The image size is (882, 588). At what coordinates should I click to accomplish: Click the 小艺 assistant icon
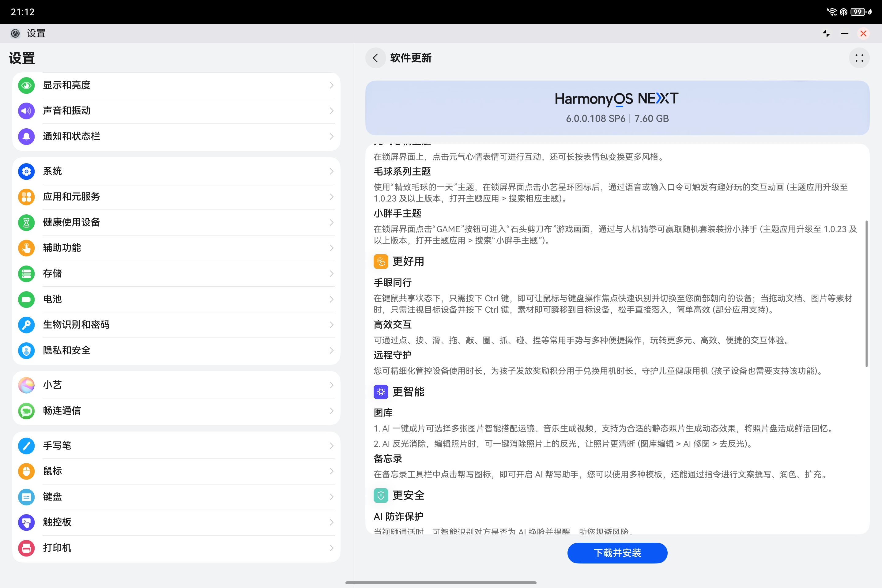(26, 385)
